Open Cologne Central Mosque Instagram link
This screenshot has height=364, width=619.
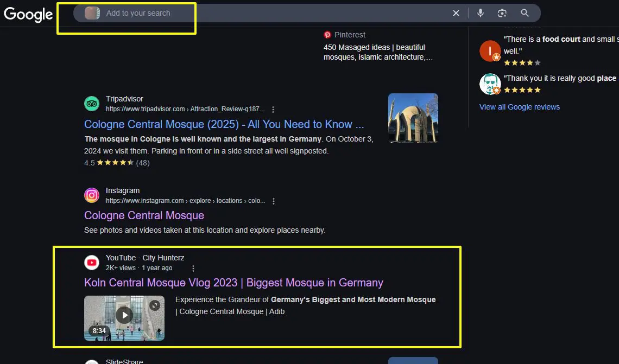click(x=144, y=215)
